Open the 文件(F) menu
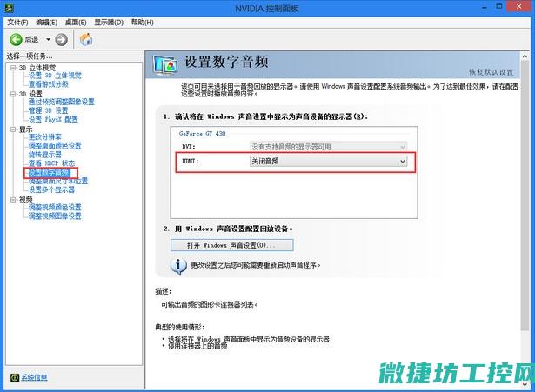The height and width of the screenshot is (392, 535). point(17,23)
